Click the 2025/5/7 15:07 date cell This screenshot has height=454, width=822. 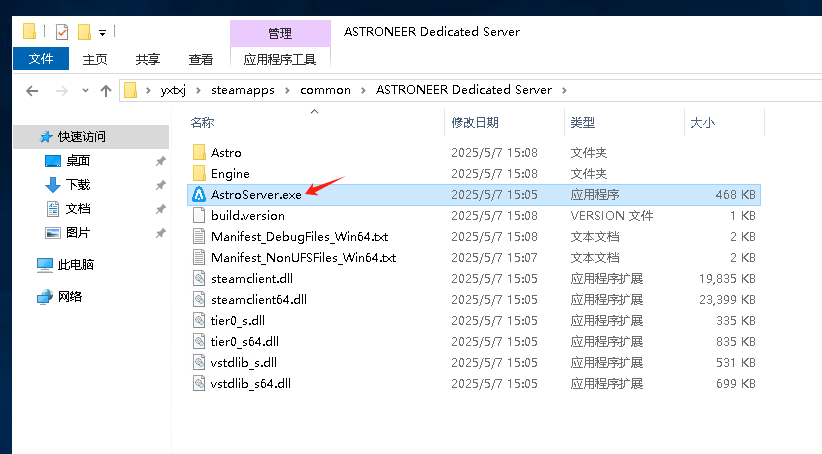(494, 258)
